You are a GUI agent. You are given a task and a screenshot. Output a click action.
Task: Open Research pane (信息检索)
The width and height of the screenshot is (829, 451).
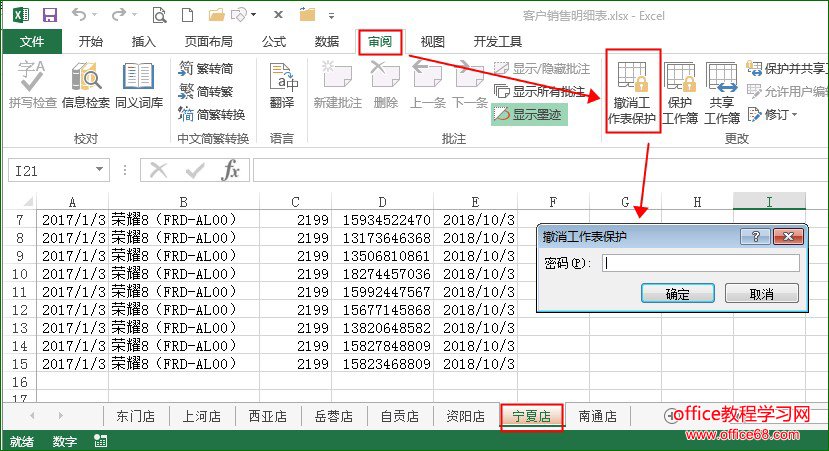tap(86, 84)
